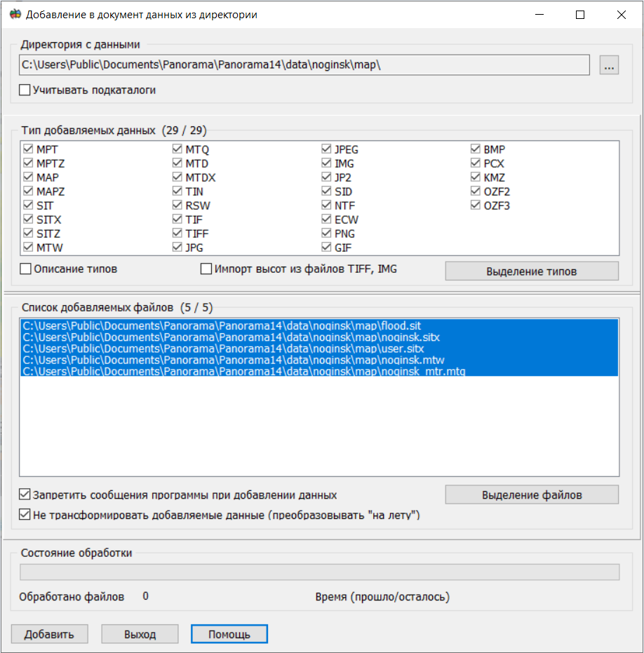Click the app icon in title bar
644x653 pixels.
tap(15, 14)
